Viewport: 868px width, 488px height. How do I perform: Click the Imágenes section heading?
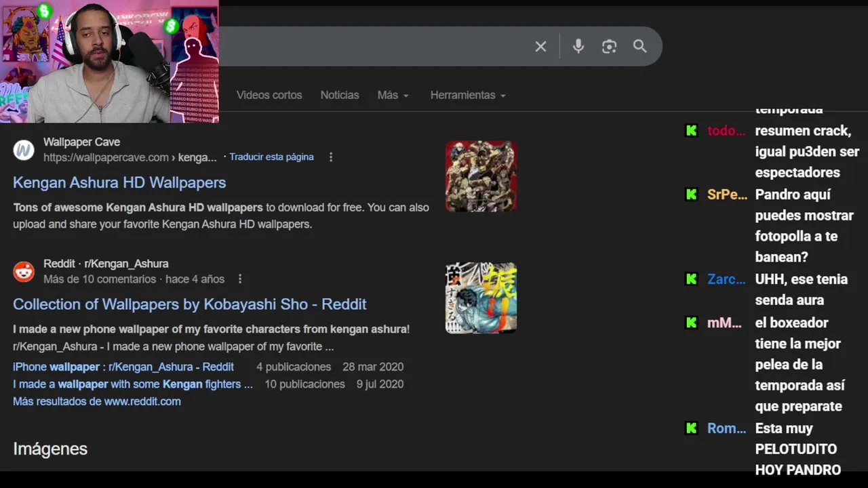[x=50, y=449]
